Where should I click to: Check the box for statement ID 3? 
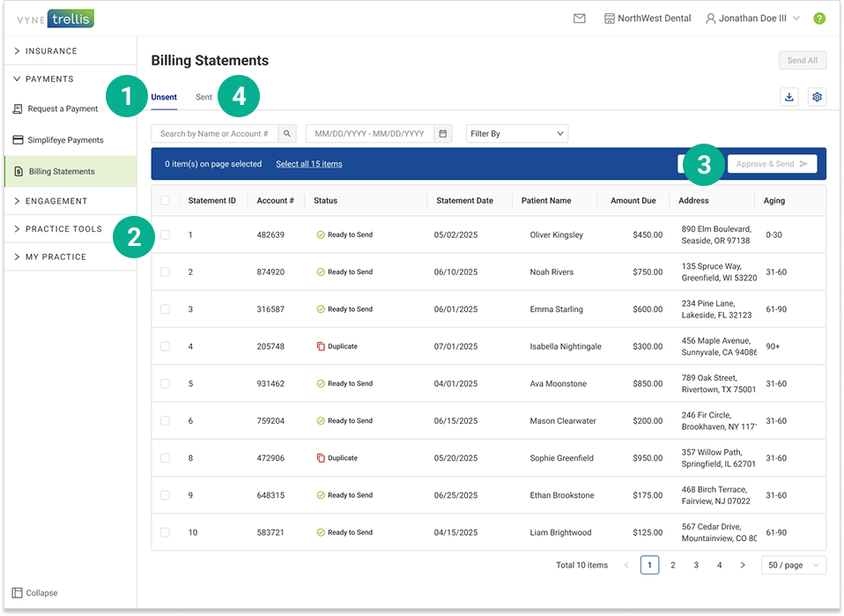point(165,309)
